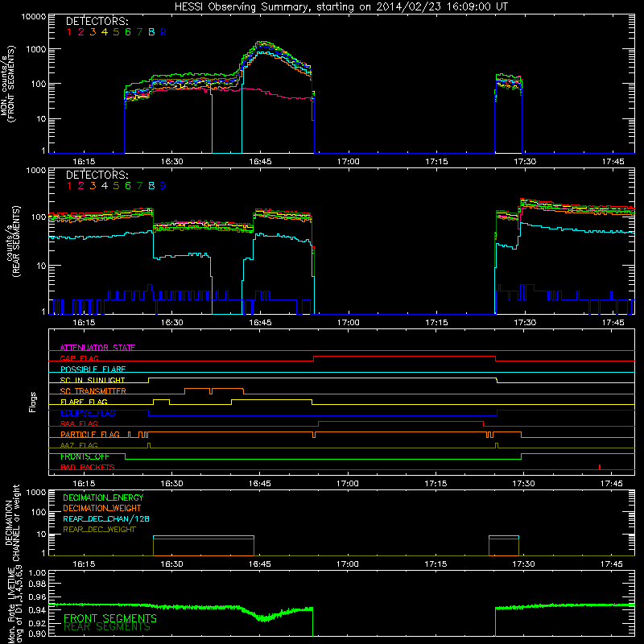
Task: Click the SC_IN_SUNLIGHT flag label
Action: [x=93, y=380]
